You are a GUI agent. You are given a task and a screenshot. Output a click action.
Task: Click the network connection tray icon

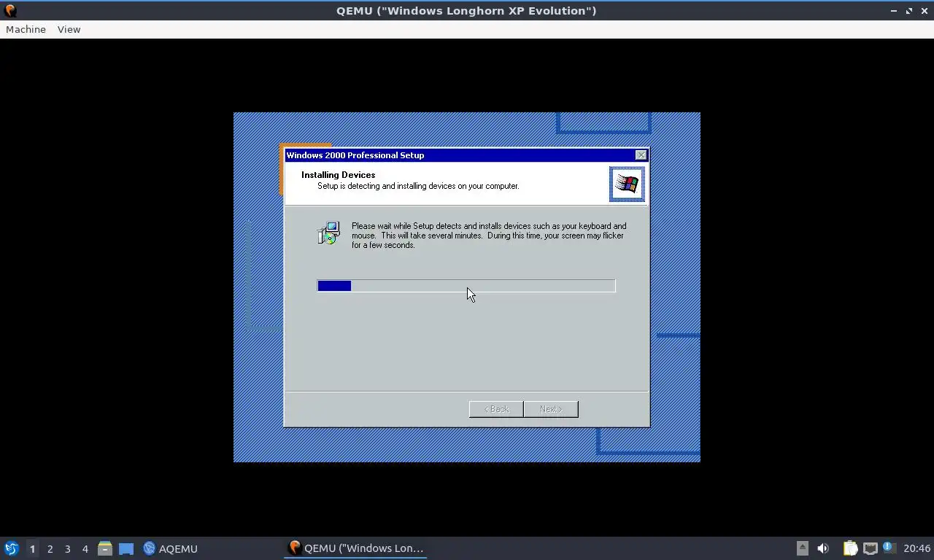point(870,548)
